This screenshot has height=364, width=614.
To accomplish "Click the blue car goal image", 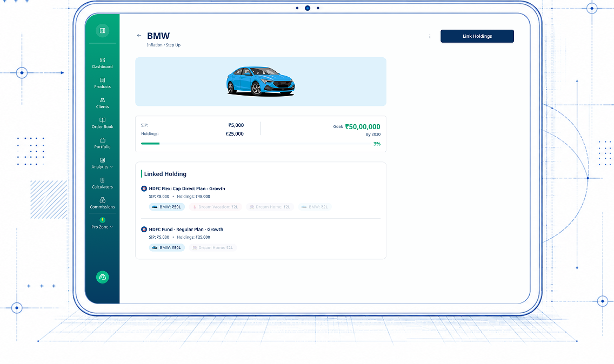I will (261, 81).
